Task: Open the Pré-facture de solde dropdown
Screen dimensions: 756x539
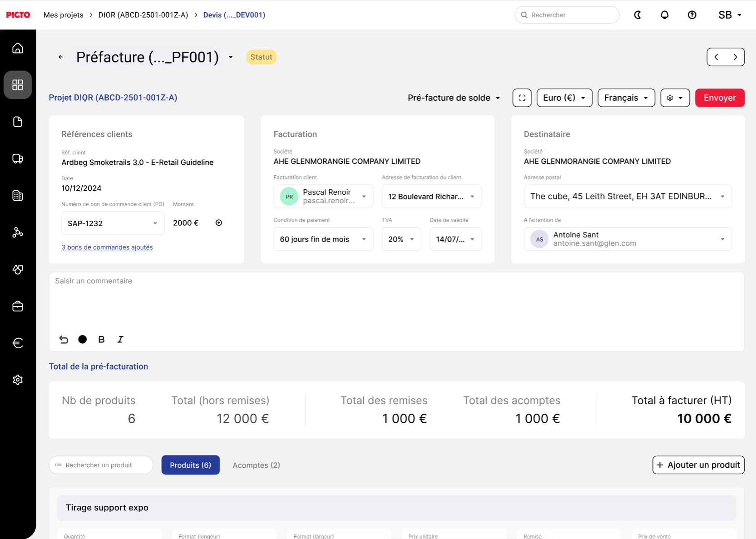Action: pos(454,98)
